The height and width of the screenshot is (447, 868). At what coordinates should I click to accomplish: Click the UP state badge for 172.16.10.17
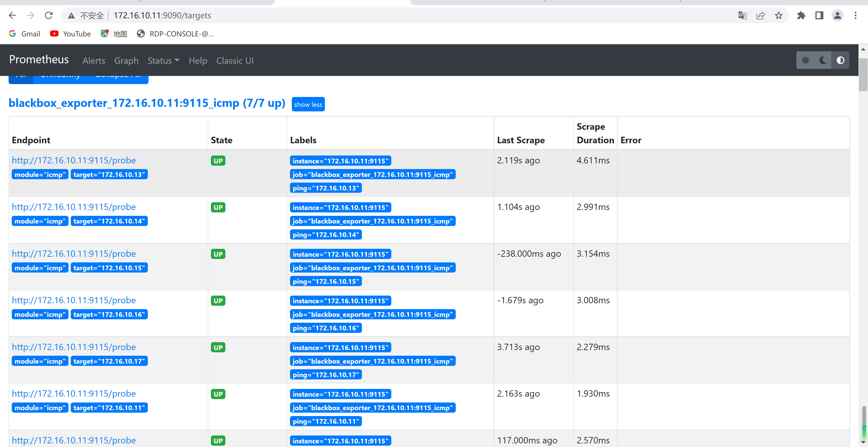tap(218, 347)
